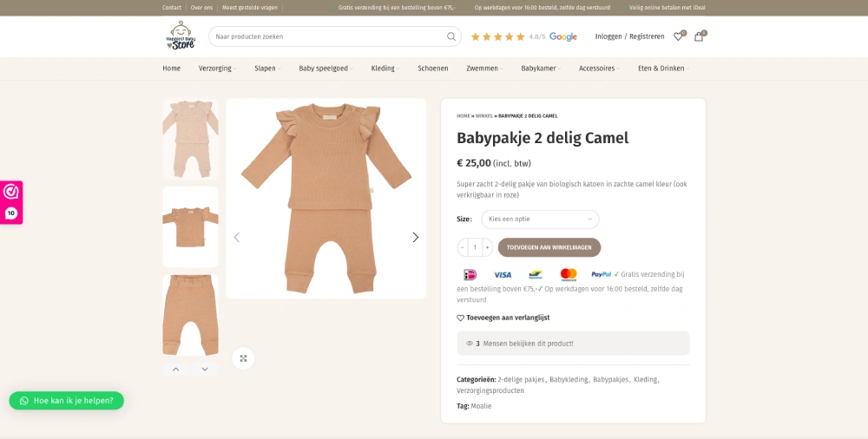Expand the Kleding menu

click(x=383, y=69)
